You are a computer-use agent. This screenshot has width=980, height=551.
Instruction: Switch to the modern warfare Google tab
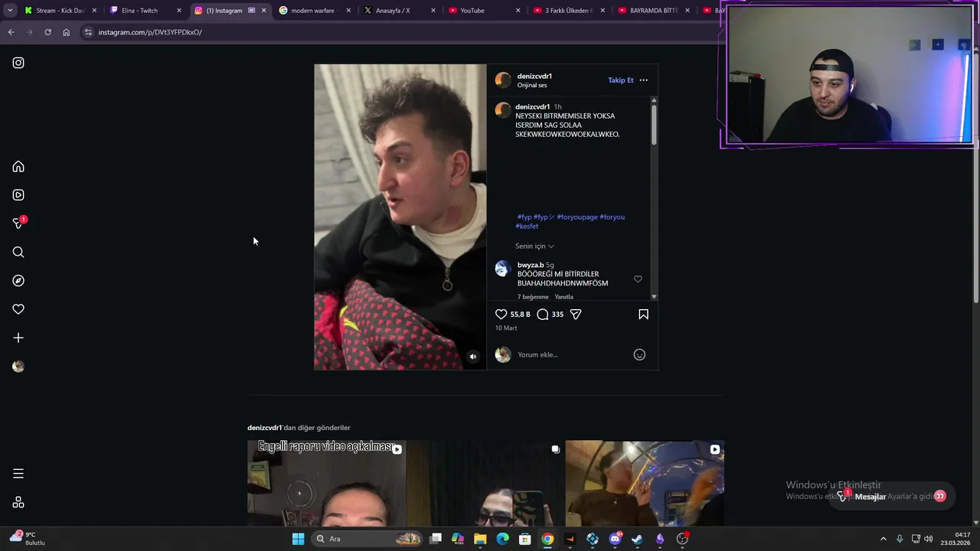point(314,11)
